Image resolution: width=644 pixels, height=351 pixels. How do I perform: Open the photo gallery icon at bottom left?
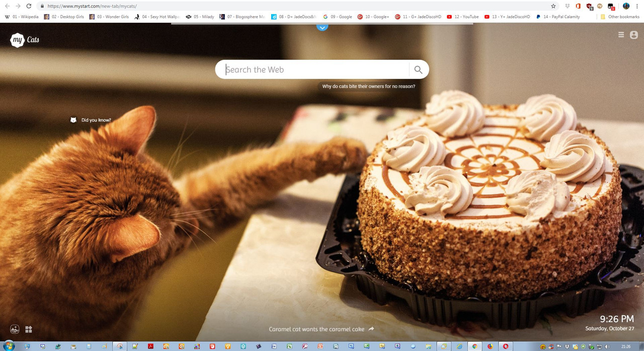tap(15, 329)
